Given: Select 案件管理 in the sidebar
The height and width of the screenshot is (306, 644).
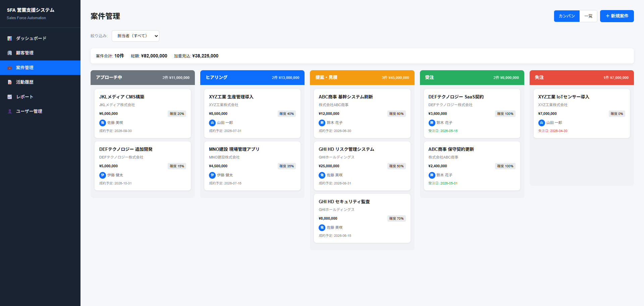Looking at the screenshot, I should 40,68.
